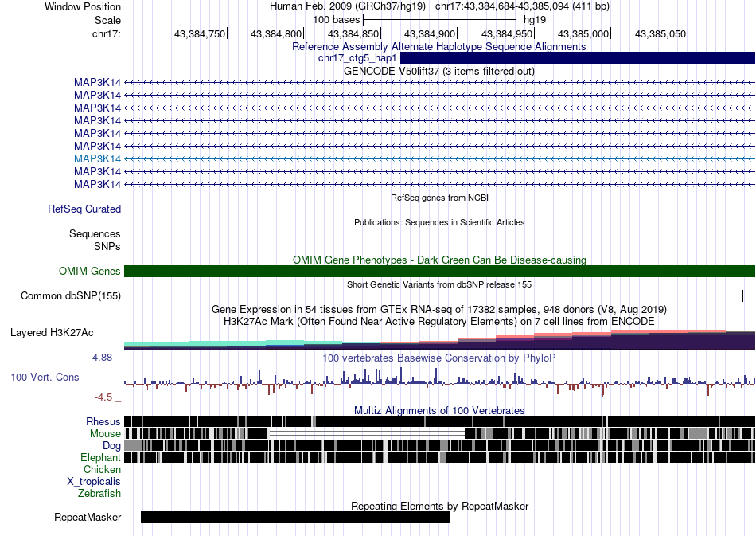Click the PhyloP conservation bar graph
Screen dimensions: 756x536
point(440,381)
